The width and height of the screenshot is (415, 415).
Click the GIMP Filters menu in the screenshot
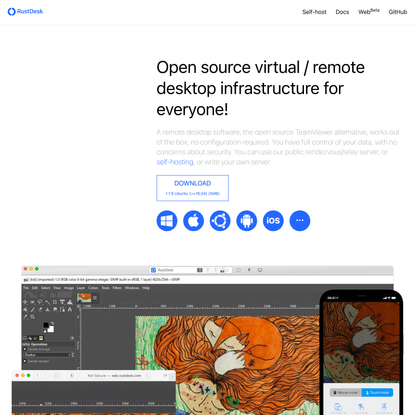tap(117, 288)
